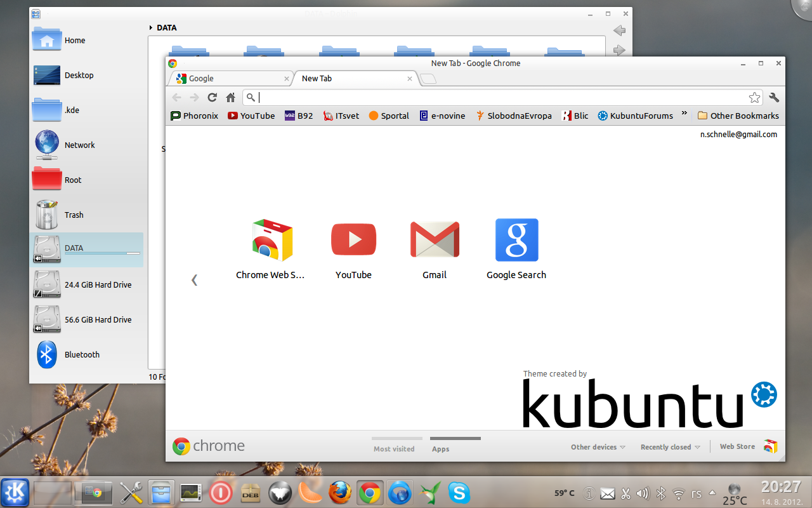Screen dimensions: 812x508
Task: Close the New Tab tab
Action: (410, 79)
